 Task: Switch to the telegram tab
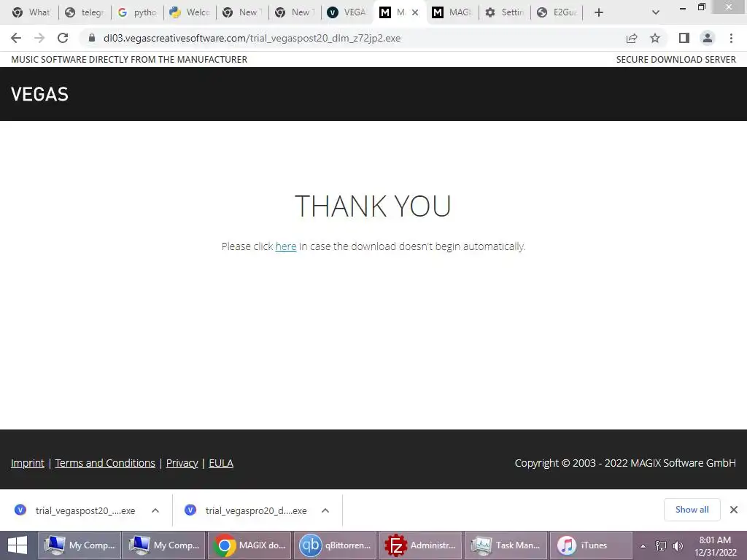(x=86, y=12)
